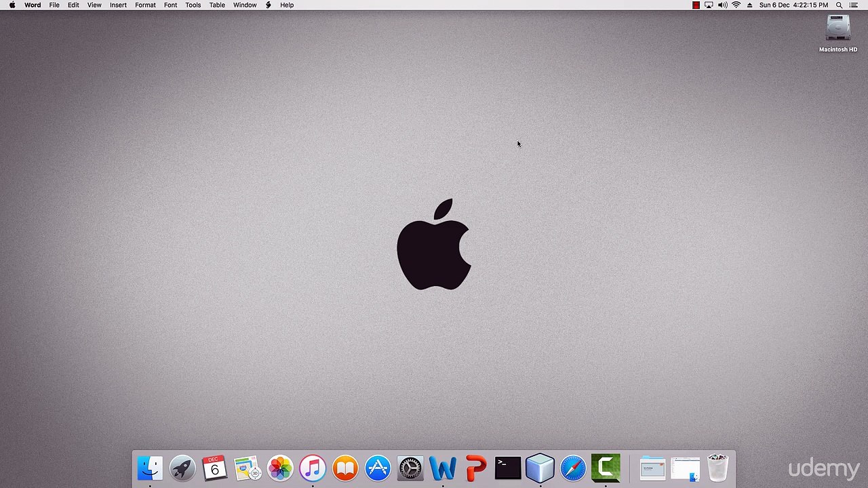
Task: Open the File menu
Action: pyautogui.click(x=54, y=5)
